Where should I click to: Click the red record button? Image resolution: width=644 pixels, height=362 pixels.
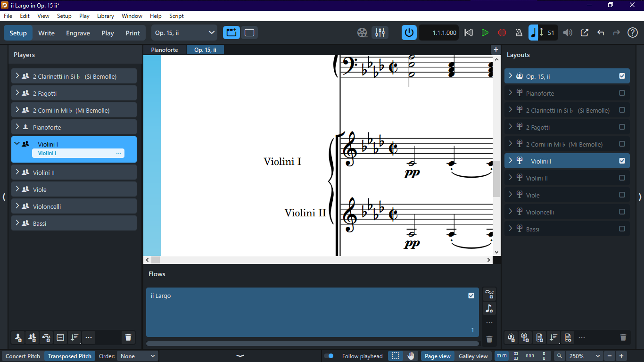pos(502,33)
